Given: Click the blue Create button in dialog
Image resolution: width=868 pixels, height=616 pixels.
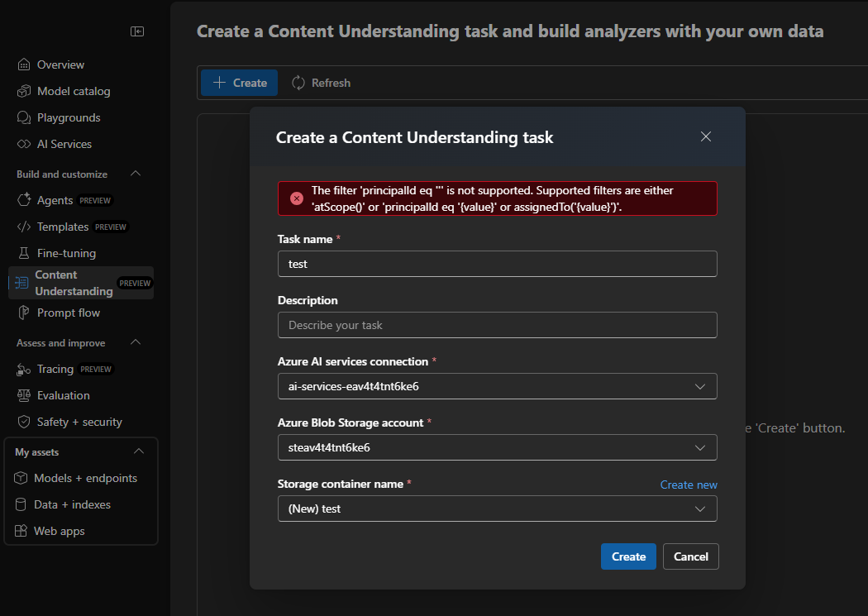Looking at the screenshot, I should [x=628, y=556].
